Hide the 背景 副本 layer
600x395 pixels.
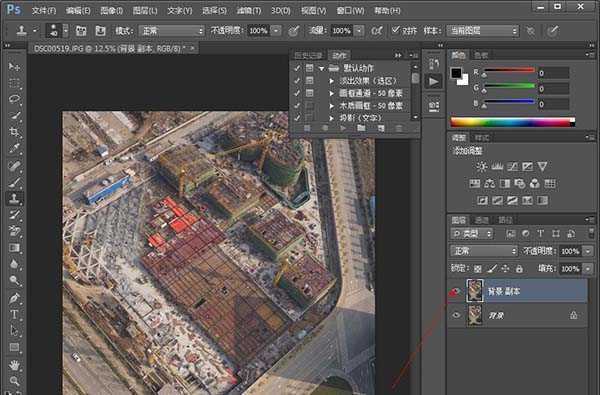point(455,292)
